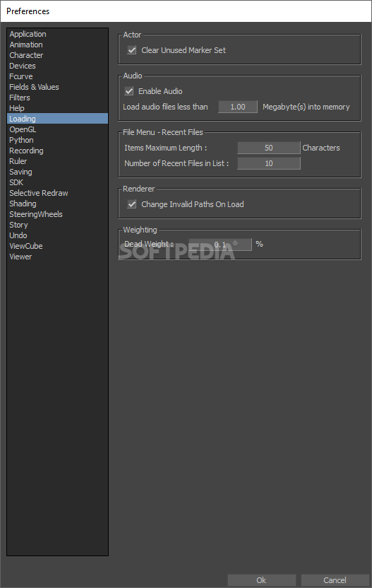Image resolution: width=372 pixels, height=588 pixels.
Task: Click the 'Characters' unit label
Action: 321,148
